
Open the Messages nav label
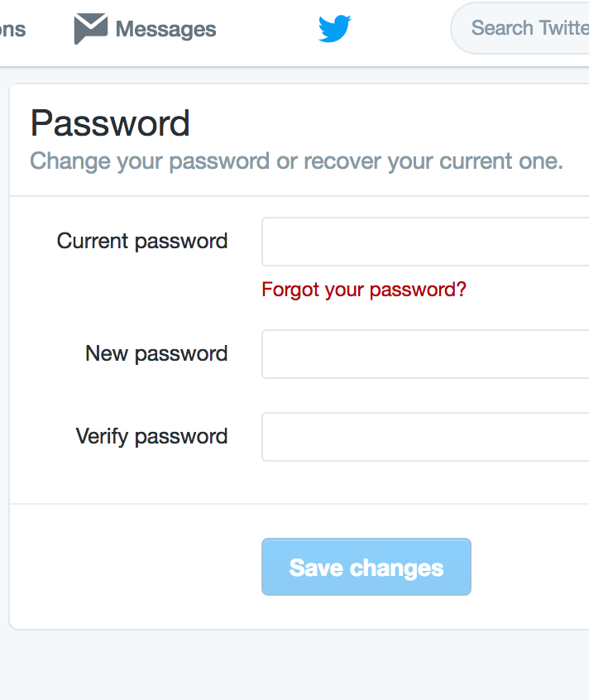165,30
